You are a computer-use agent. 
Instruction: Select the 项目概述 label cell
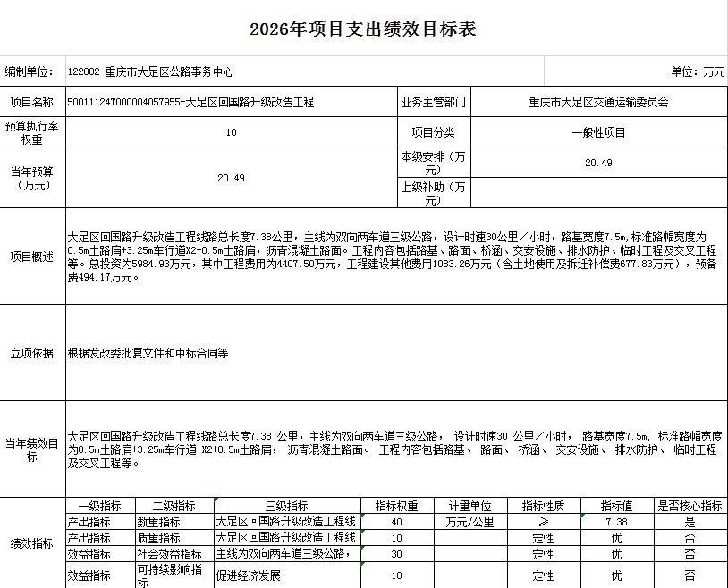tap(32, 256)
